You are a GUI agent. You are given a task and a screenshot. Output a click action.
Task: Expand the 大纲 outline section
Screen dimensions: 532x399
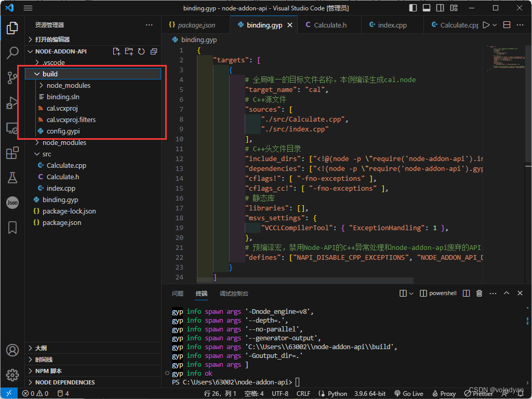tap(93, 348)
